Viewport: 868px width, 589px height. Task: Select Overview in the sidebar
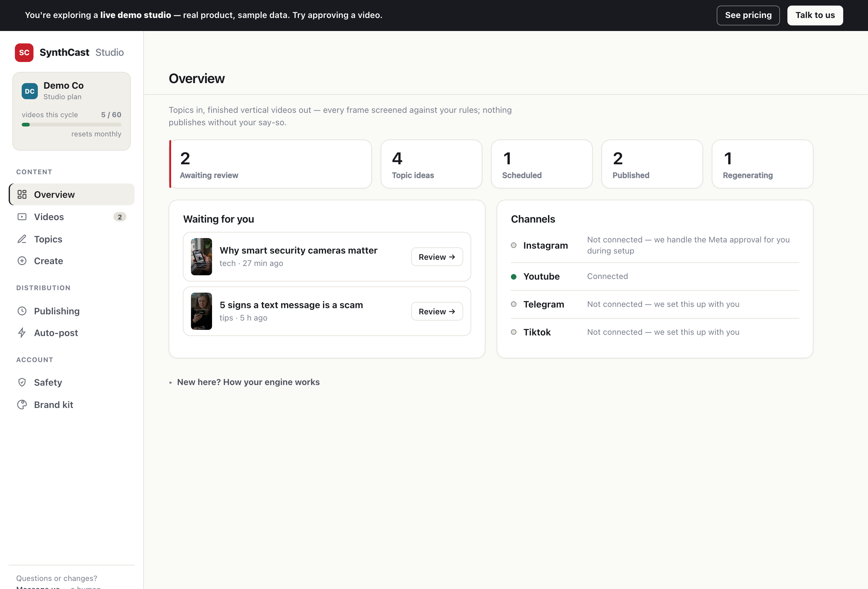[x=72, y=194]
